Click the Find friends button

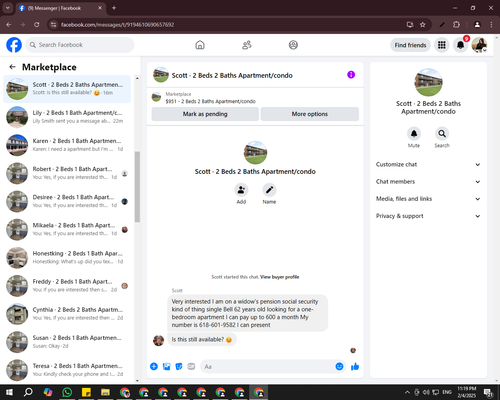point(410,45)
